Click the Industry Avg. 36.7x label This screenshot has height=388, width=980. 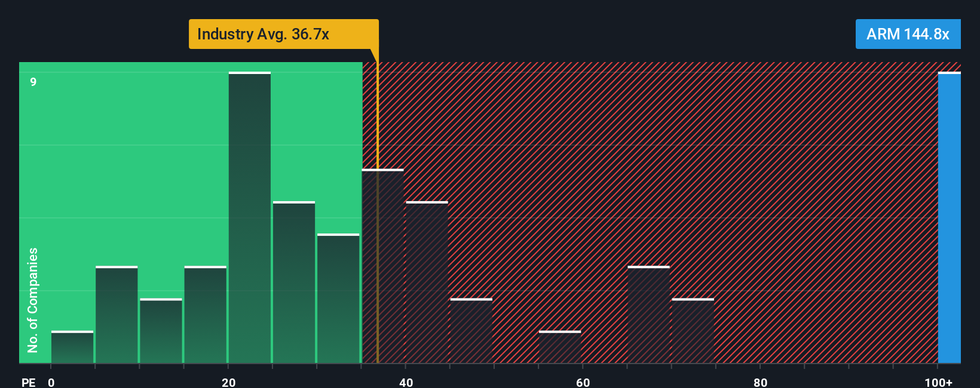[284, 34]
